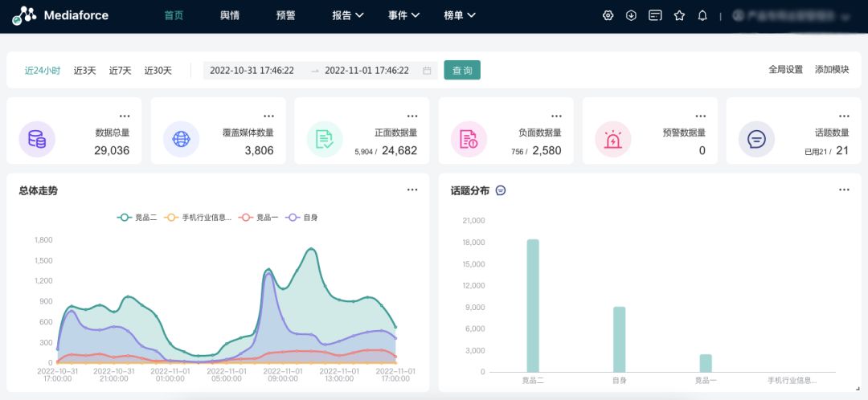Click the Mediaforce logo icon
868x400 pixels.
[24, 15]
